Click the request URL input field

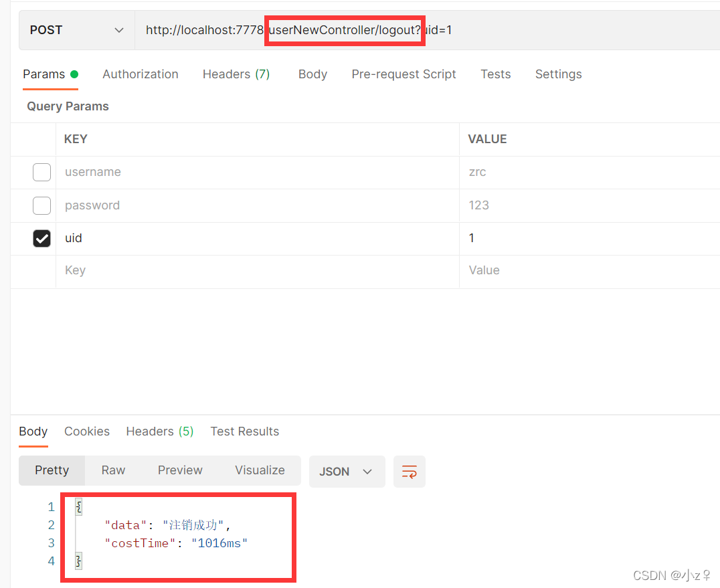point(427,30)
